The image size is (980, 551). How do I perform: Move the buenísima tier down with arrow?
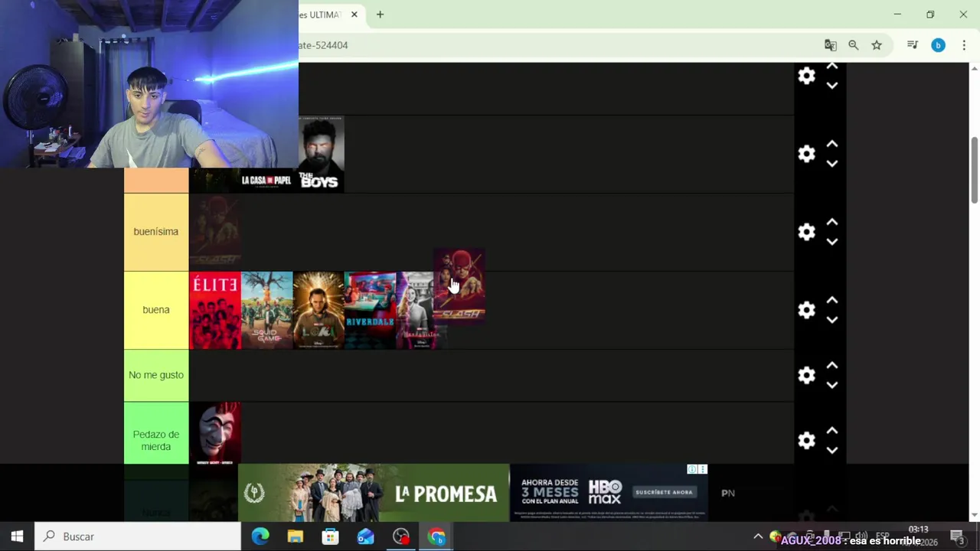click(832, 242)
